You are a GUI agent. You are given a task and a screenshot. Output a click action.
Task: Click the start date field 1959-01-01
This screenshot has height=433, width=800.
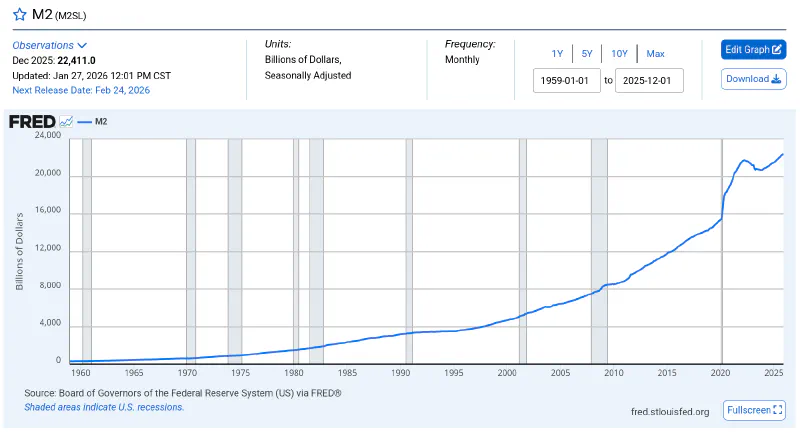click(567, 80)
